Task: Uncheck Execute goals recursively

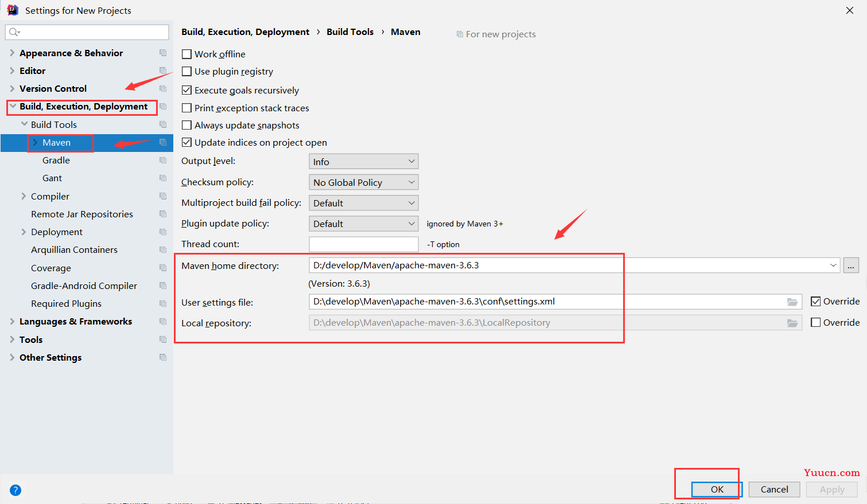Action: point(186,90)
